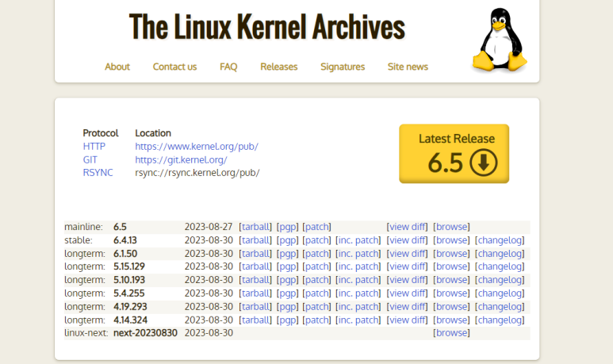The height and width of the screenshot is (364, 613).
Task: Select the mainline date 2023-08-27
Action: [209, 227]
